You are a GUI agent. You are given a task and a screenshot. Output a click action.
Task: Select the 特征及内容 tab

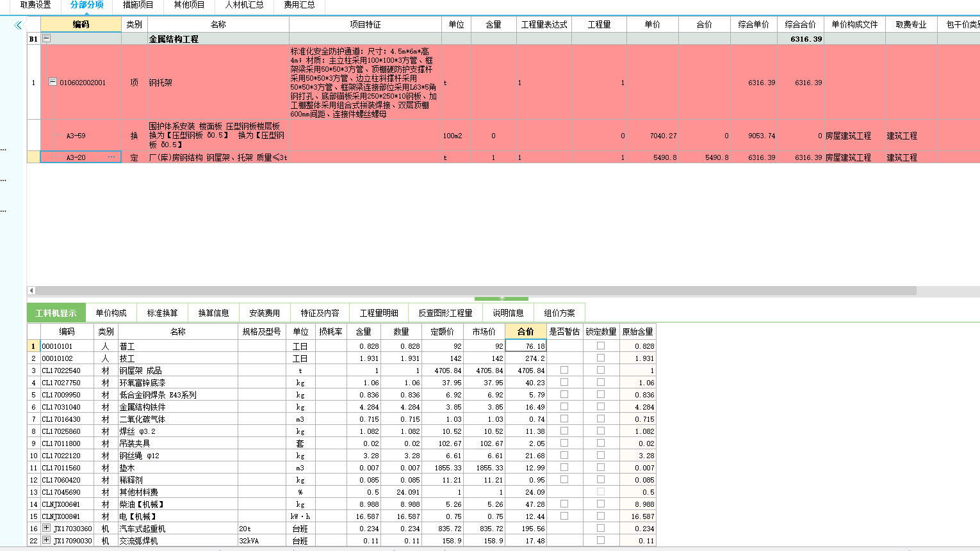pos(320,313)
